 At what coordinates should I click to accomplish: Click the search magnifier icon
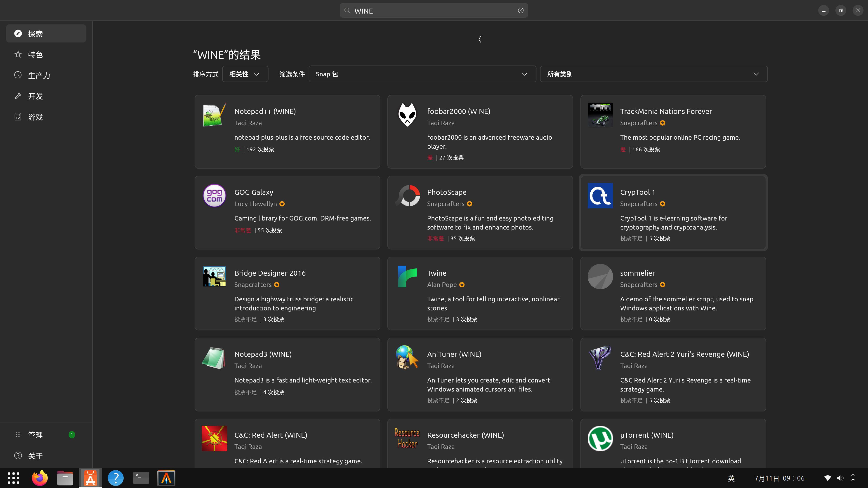point(347,10)
